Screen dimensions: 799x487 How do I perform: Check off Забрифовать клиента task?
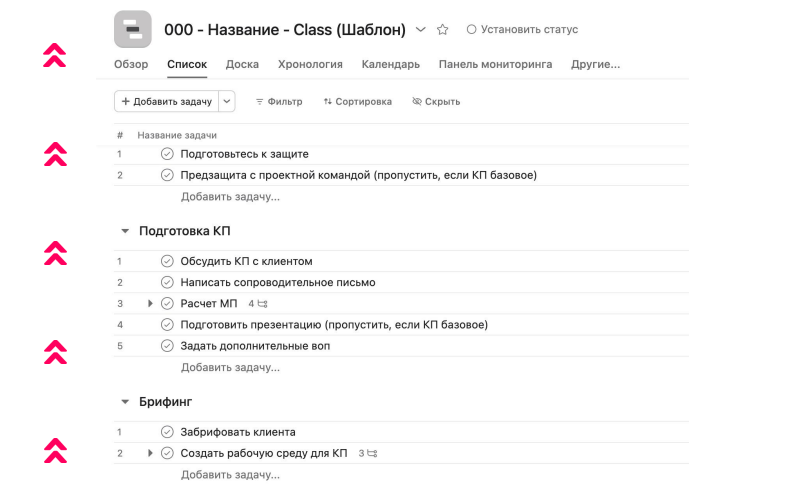coord(167,432)
